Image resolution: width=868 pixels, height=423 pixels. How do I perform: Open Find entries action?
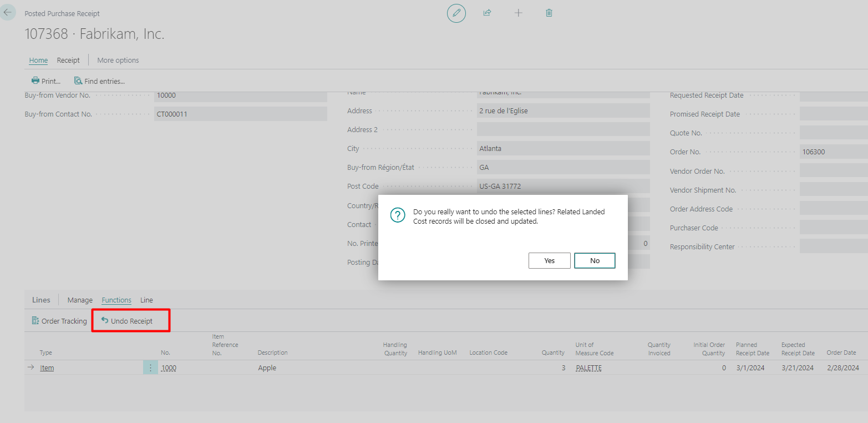[99, 81]
